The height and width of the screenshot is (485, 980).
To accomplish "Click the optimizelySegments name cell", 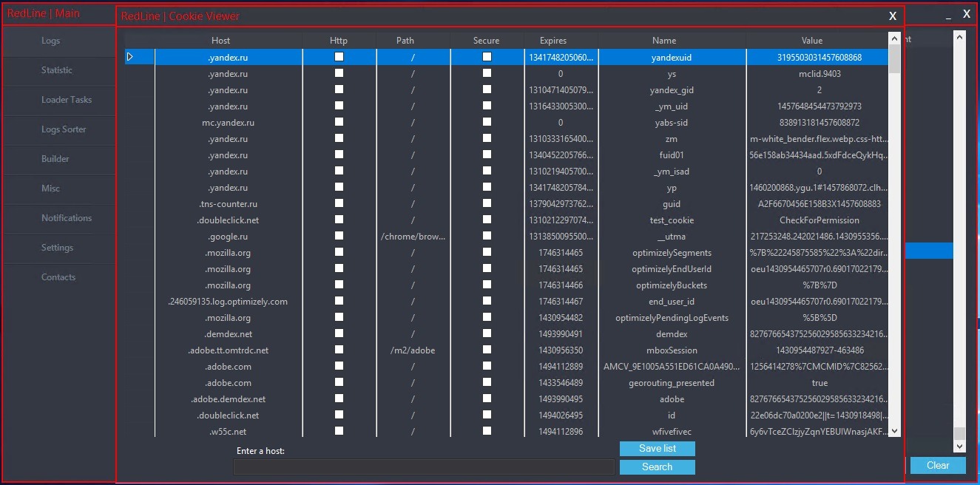I will [672, 252].
